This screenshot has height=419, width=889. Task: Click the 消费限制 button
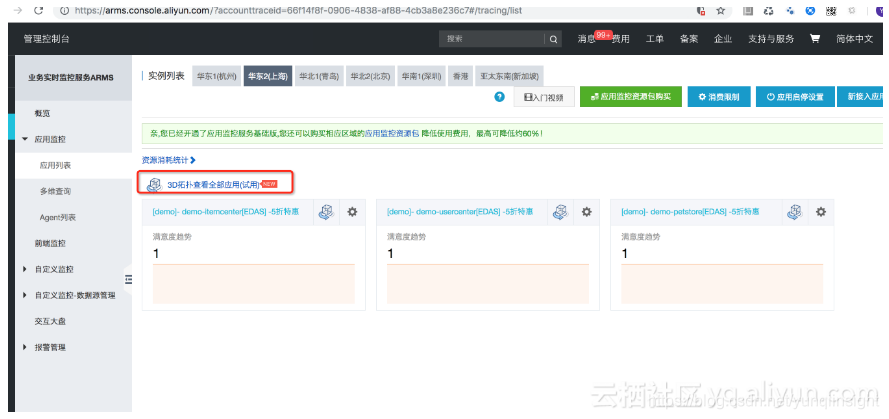tap(719, 97)
